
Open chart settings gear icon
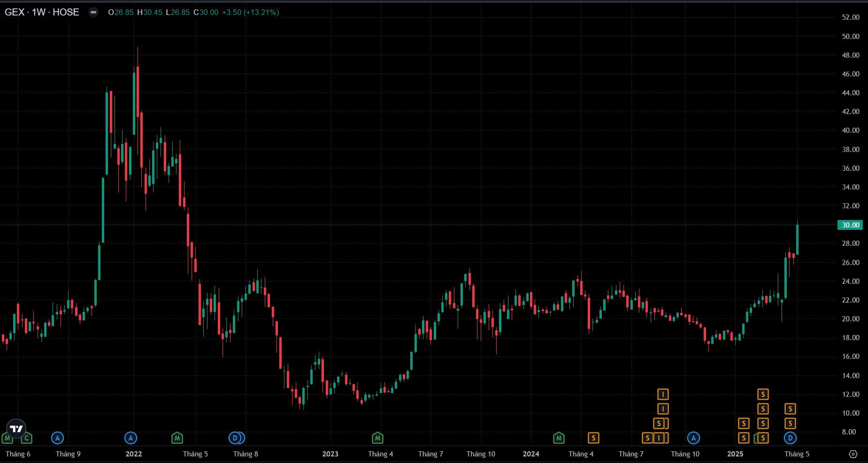[x=853, y=454]
